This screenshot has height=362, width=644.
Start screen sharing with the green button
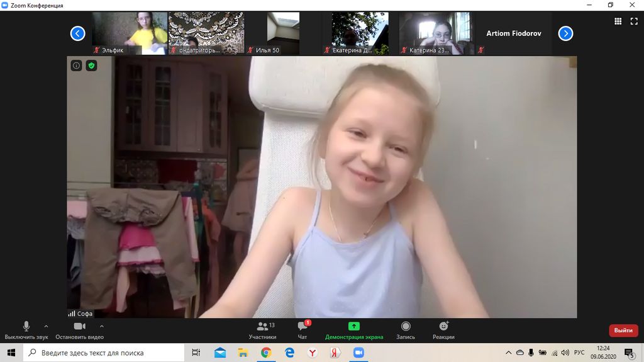click(x=354, y=327)
